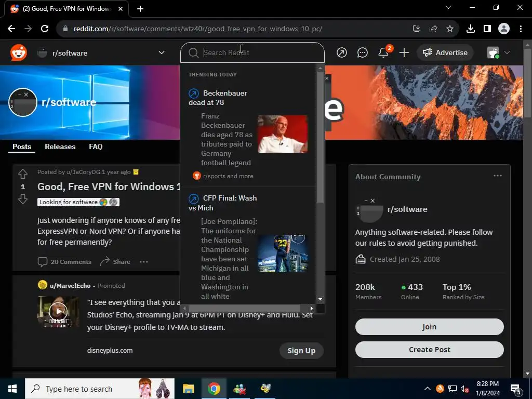
Task: Open Chrome downloads icon
Action: tap(471, 29)
